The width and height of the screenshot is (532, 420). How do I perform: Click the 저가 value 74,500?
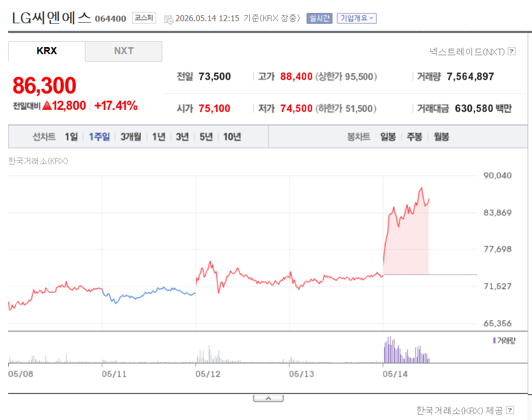296,108
